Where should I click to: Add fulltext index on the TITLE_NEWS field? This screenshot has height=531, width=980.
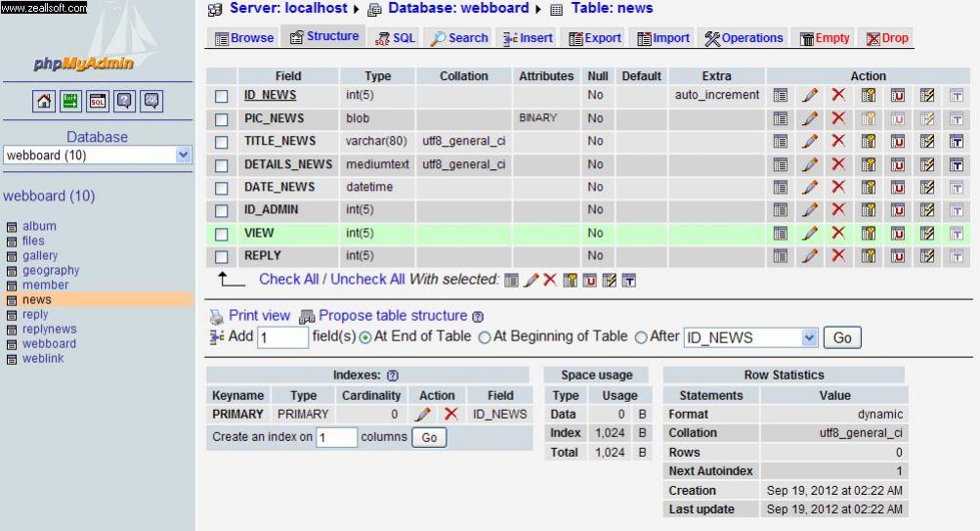coord(957,142)
